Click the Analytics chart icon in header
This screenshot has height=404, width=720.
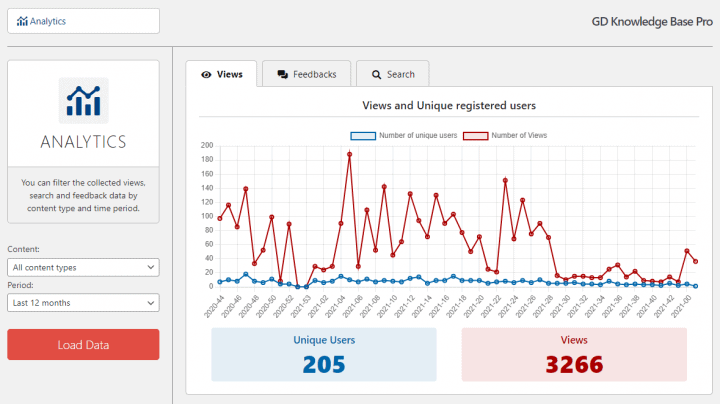point(22,21)
